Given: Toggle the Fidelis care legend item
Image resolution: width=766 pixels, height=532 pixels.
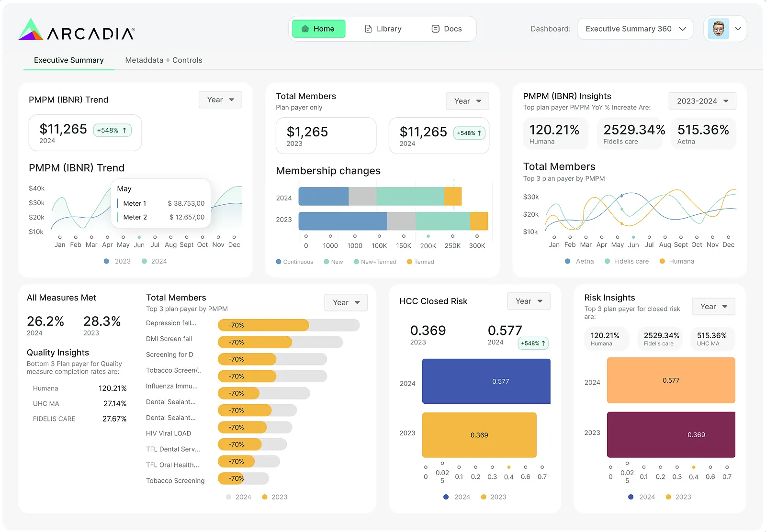Looking at the screenshot, I should [627, 261].
